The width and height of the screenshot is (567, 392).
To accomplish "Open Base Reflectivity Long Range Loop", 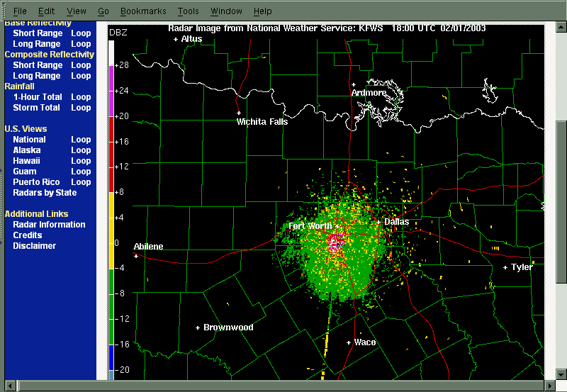I will pos(81,44).
